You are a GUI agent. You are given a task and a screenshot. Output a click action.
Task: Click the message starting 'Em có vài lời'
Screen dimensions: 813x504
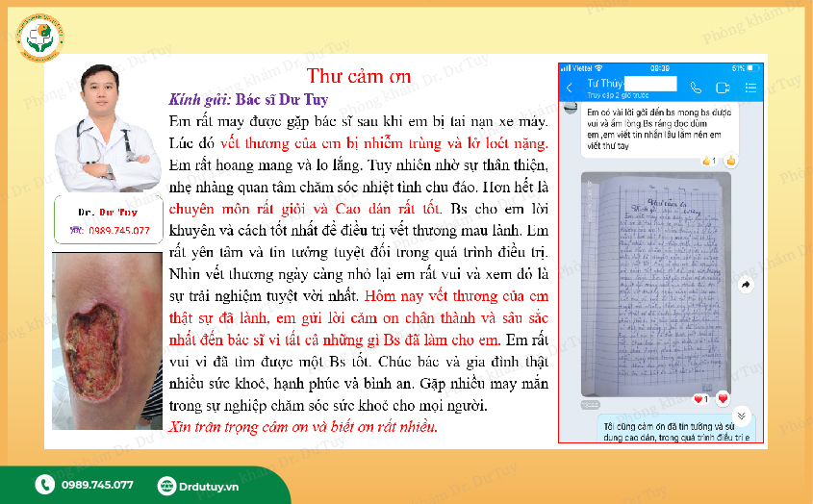tap(659, 129)
